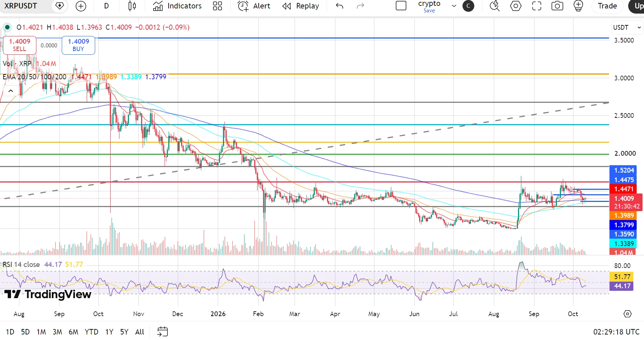644x340 pixels.
Task: Click the 1.4009 BUY button
Action: [x=78, y=45]
